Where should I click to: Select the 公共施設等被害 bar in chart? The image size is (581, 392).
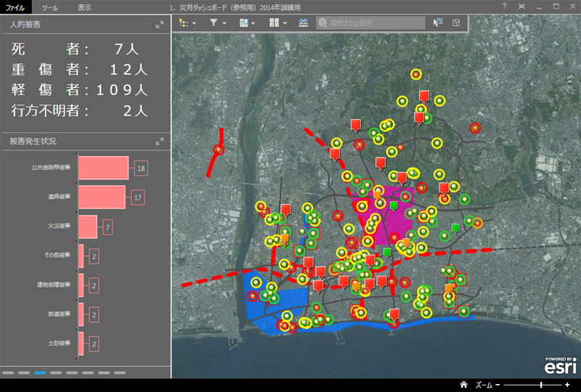(x=103, y=168)
